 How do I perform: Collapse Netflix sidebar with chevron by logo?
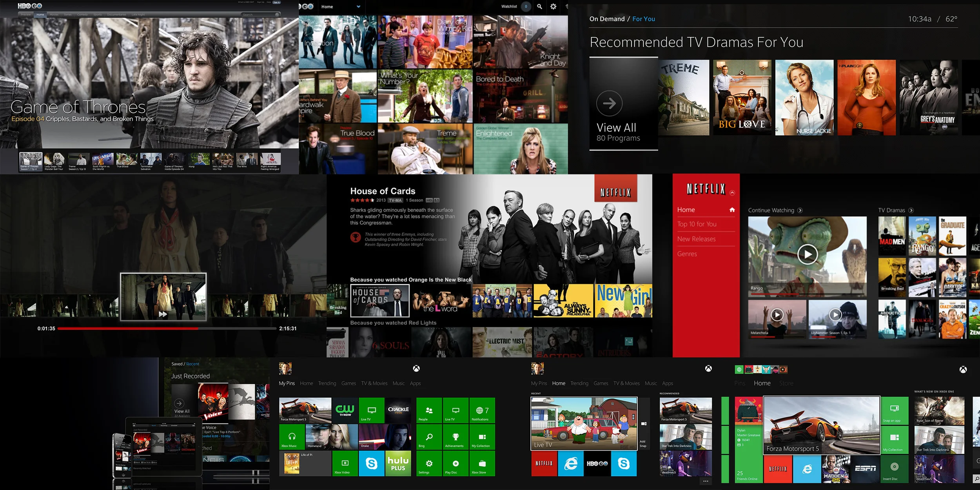point(732,193)
